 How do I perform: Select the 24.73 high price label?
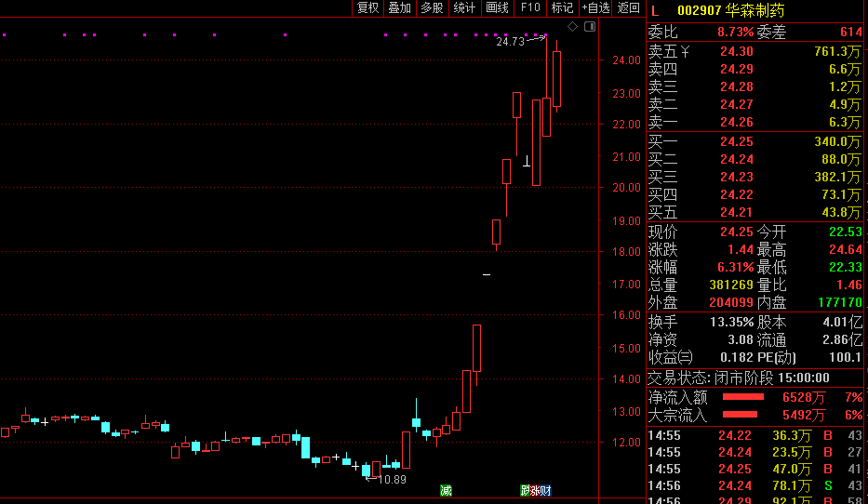pos(510,42)
